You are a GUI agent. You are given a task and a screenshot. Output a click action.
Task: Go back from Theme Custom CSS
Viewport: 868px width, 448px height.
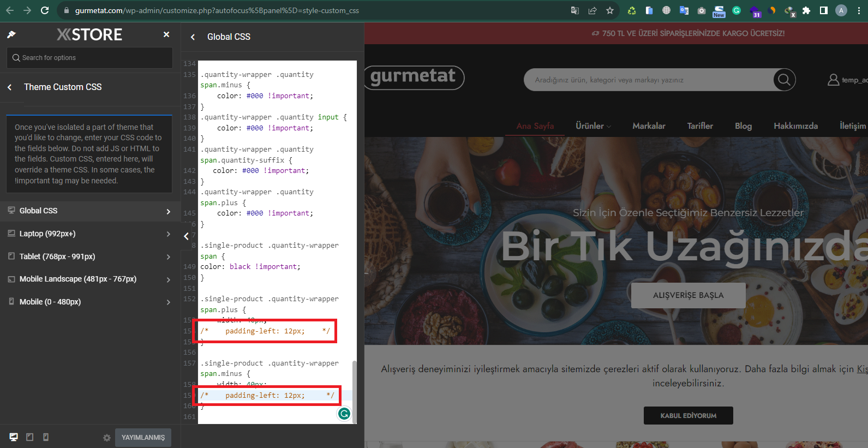coord(10,87)
